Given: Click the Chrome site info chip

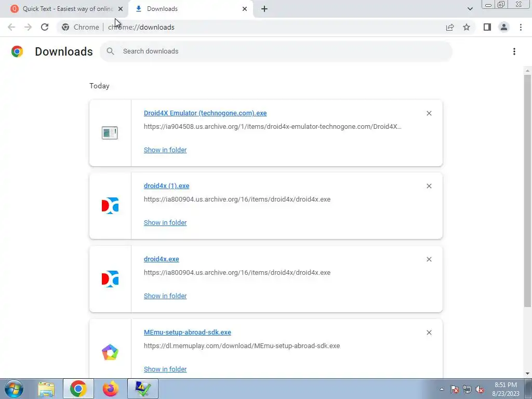Looking at the screenshot, I should point(81,27).
